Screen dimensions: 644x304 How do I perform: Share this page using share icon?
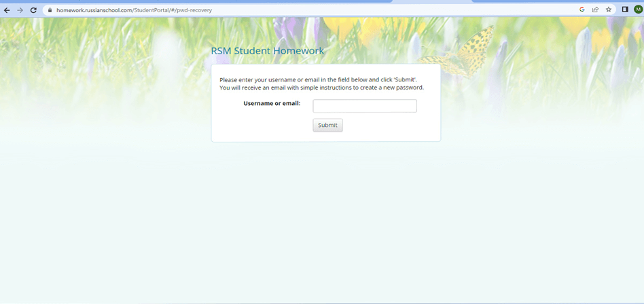pos(595,9)
